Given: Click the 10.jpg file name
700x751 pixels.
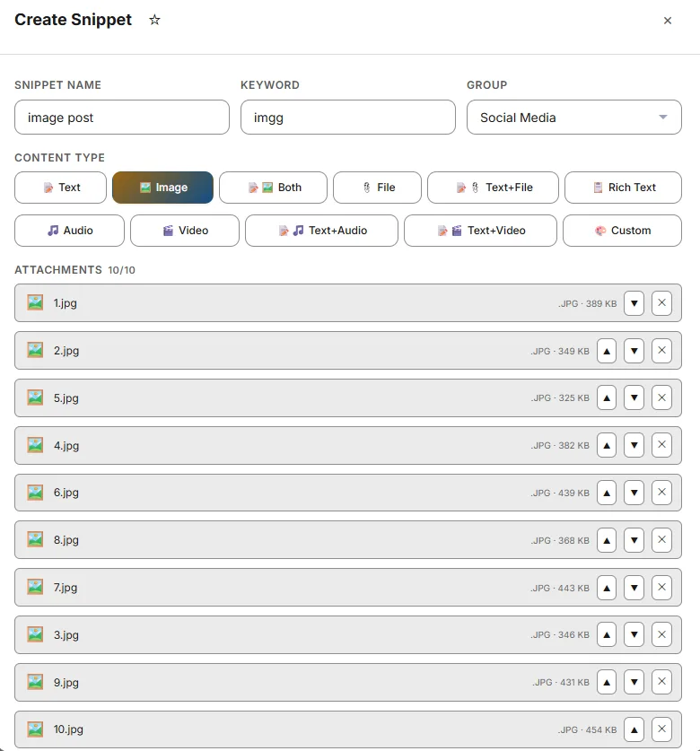Looking at the screenshot, I should [x=68, y=729].
